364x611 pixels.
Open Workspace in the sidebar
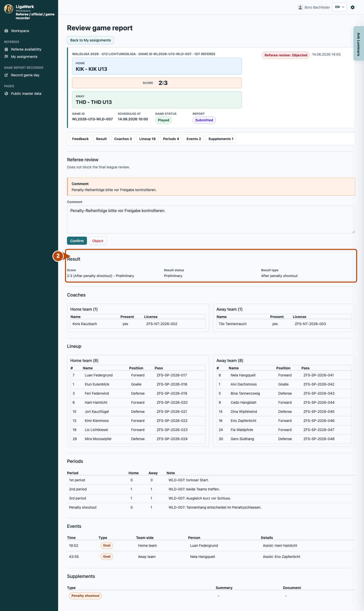click(20, 31)
